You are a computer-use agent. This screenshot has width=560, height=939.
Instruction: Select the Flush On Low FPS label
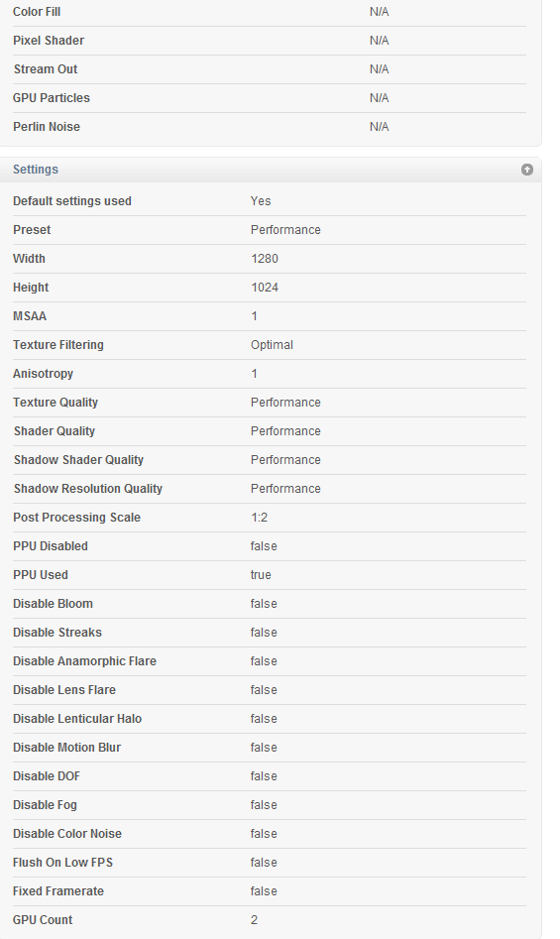pyautogui.click(x=62, y=863)
